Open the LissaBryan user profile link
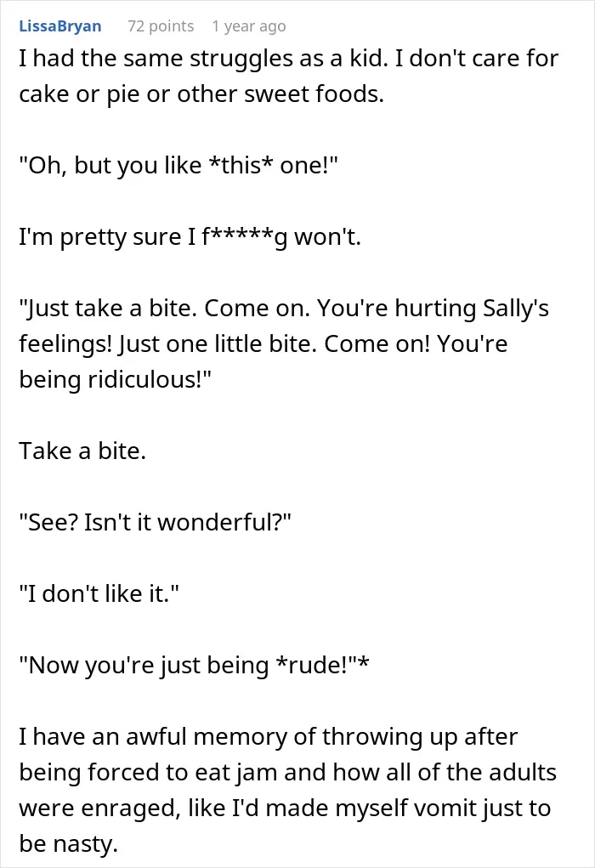 [x=59, y=26]
